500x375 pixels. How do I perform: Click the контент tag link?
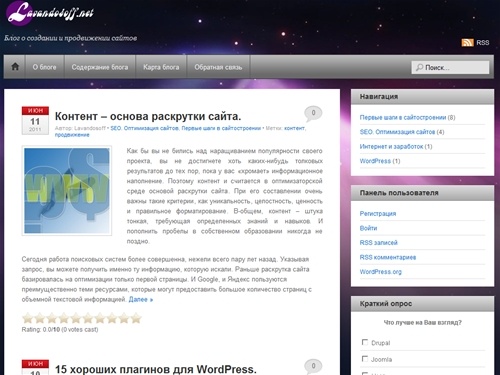click(294, 128)
